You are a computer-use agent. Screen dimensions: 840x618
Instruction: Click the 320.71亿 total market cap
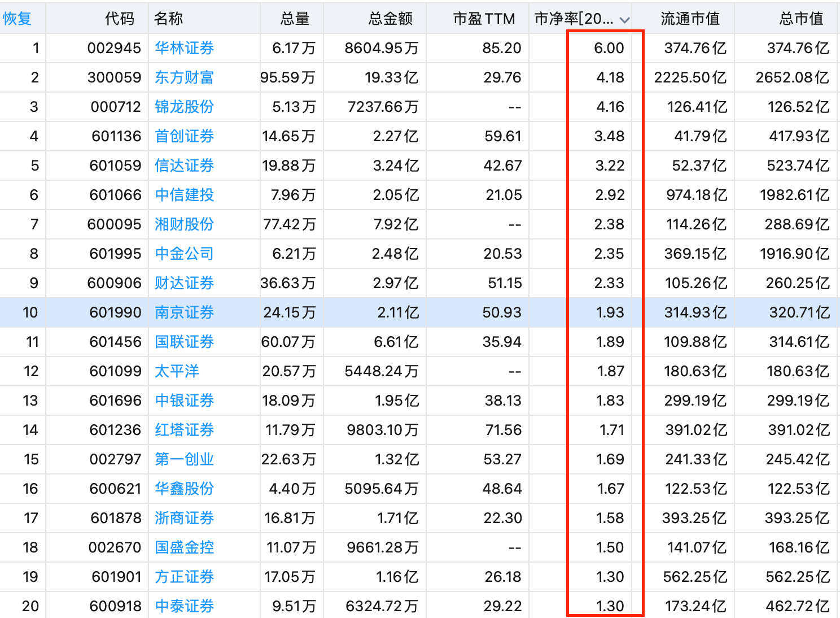(x=799, y=312)
